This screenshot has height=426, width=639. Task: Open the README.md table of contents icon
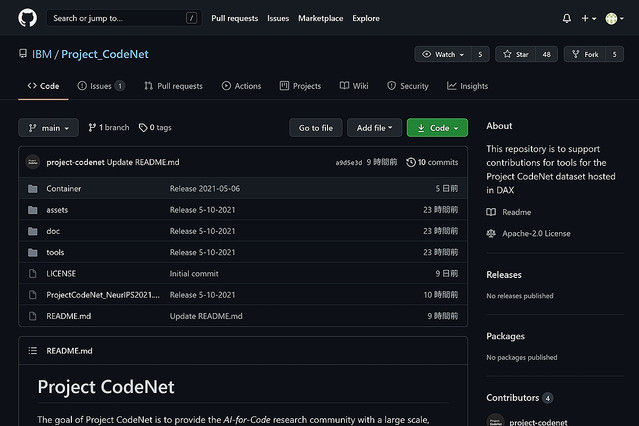tap(33, 351)
